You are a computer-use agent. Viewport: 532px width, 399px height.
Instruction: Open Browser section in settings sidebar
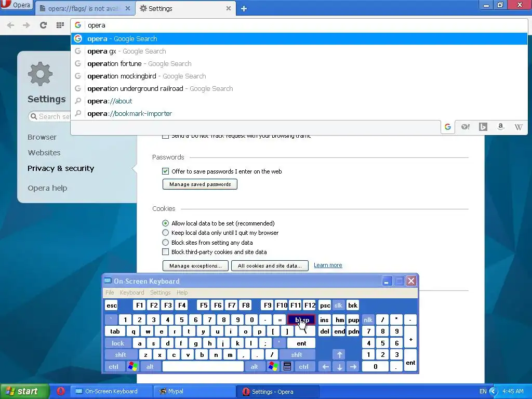click(x=42, y=137)
